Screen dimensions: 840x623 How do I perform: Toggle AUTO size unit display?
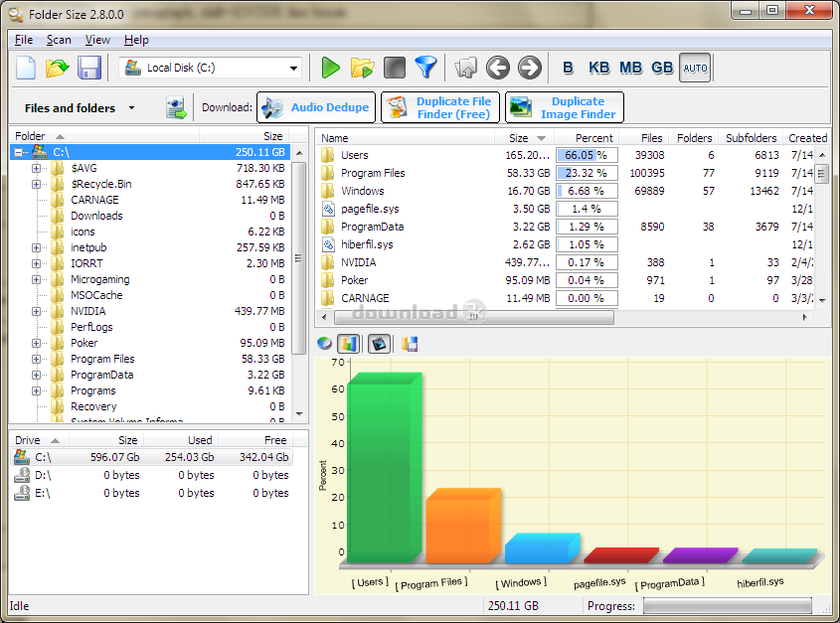point(695,68)
